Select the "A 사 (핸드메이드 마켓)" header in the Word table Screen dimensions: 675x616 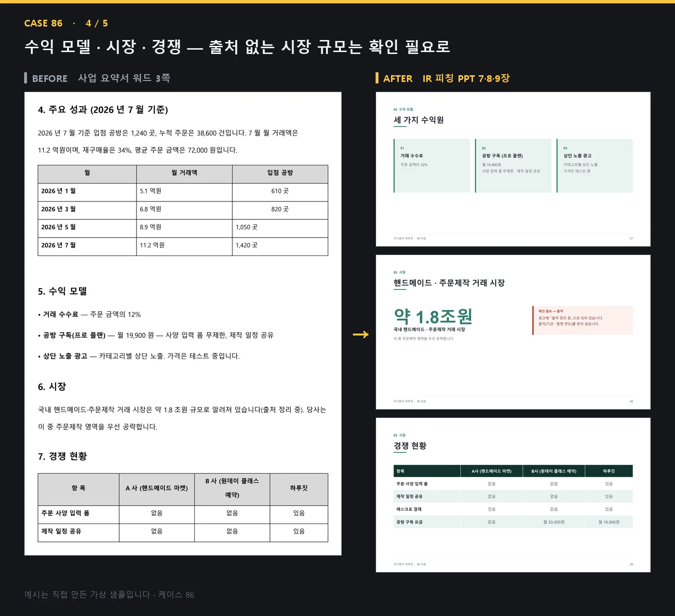[157, 488]
